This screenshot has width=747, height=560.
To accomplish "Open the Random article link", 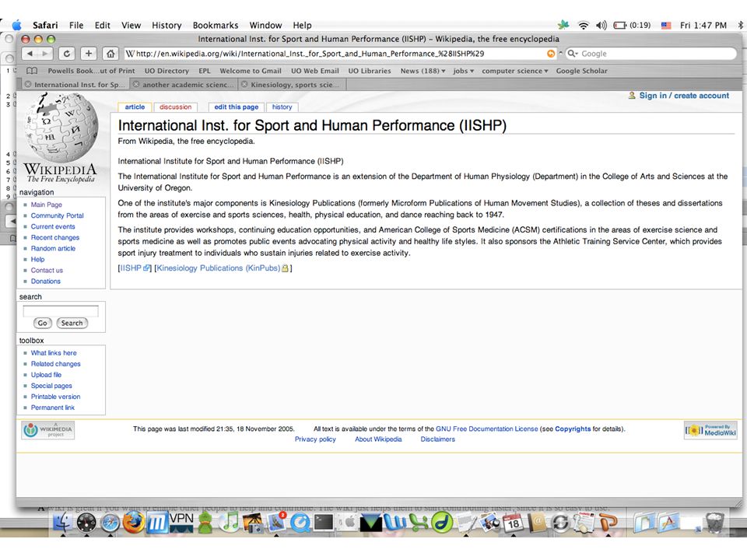I will click(53, 249).
